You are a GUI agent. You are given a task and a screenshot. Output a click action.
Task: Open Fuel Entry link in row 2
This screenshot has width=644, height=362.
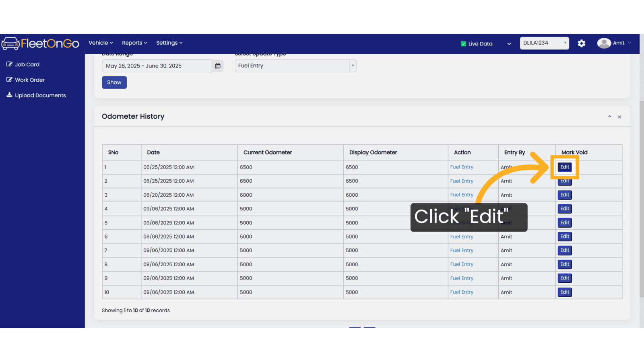pos(462,181)
